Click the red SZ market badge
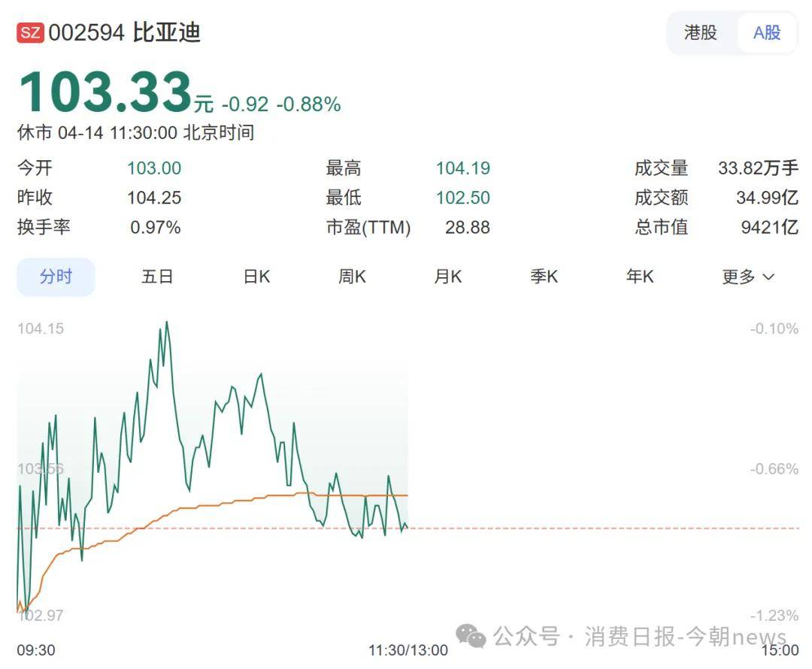Image resolution: width=812 pixels, height=669 pixels. pos(30,32)
